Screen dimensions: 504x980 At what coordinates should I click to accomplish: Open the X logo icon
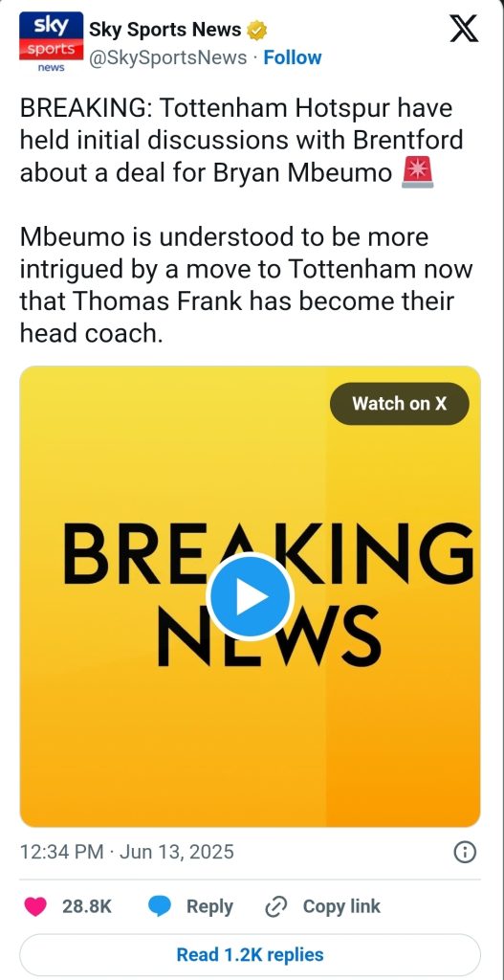tap(464, 29)
